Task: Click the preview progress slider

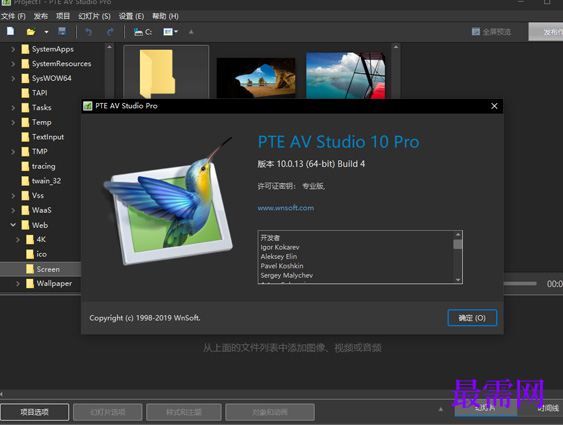Action: click(520, 284)
